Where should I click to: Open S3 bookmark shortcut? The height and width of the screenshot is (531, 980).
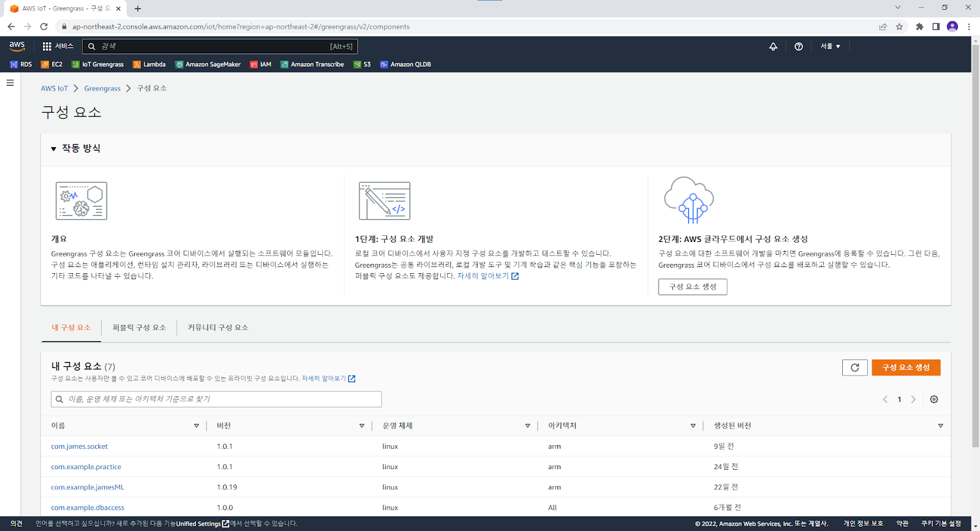click(362, 64)
